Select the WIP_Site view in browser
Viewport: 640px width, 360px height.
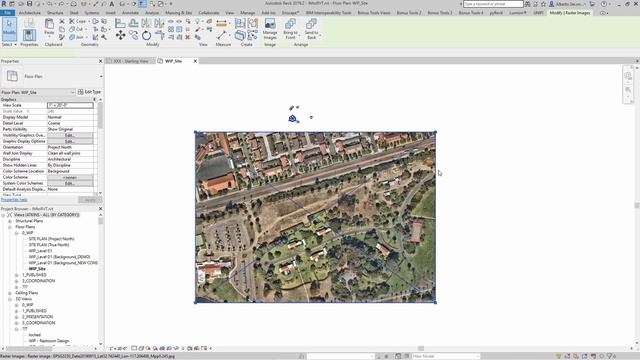click(37, 269)
